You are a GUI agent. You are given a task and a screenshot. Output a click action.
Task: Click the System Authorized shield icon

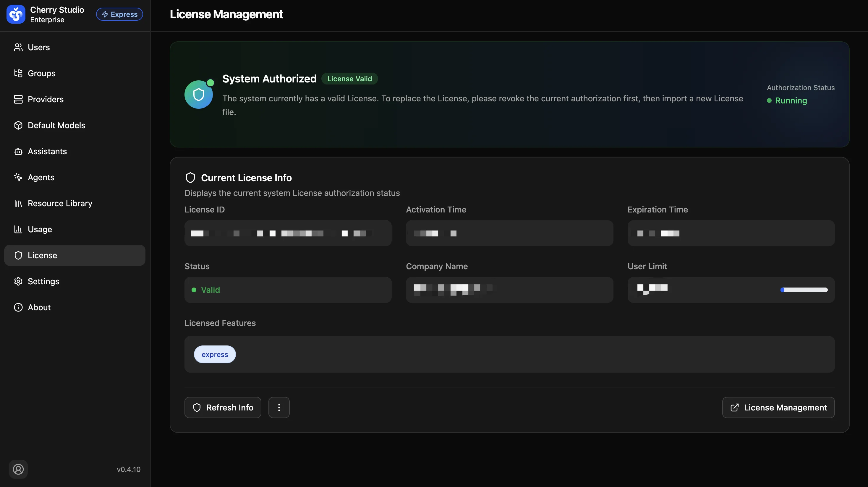click(x=198, y=94)
